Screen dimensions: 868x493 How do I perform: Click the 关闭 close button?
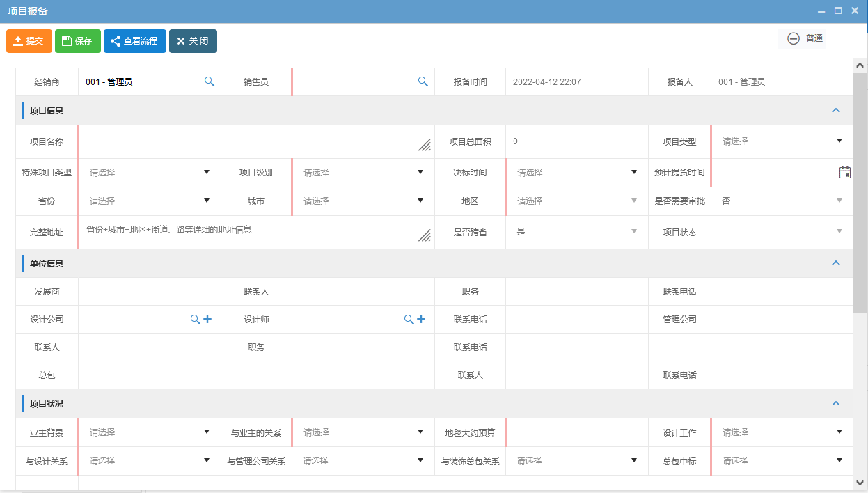pos(193,40)
